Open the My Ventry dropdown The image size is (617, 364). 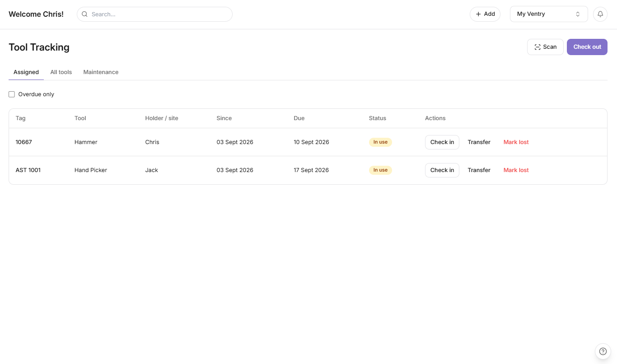(549, 14)
